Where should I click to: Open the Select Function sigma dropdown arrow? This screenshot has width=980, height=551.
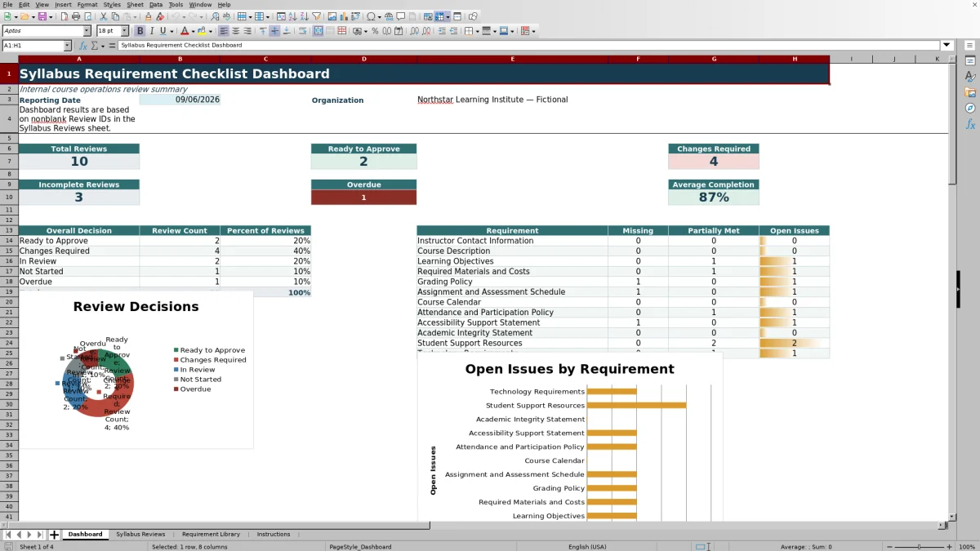[x=105, y=46]
